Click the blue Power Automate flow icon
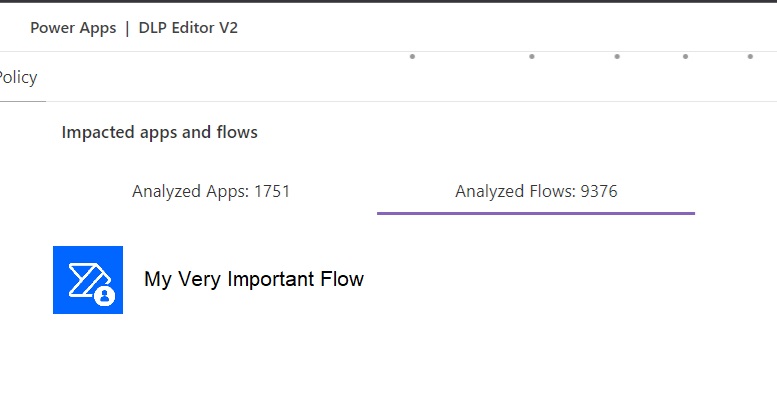The image size is (777, 401). [x=87, y=280]
